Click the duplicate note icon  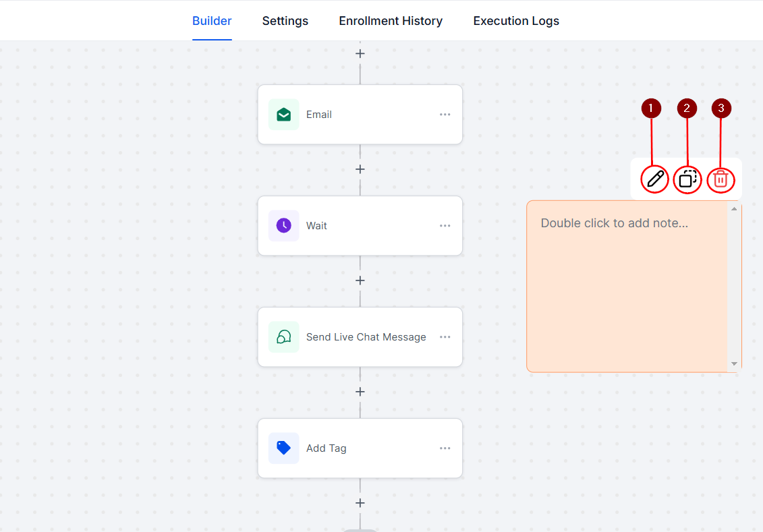pos(687,179)
